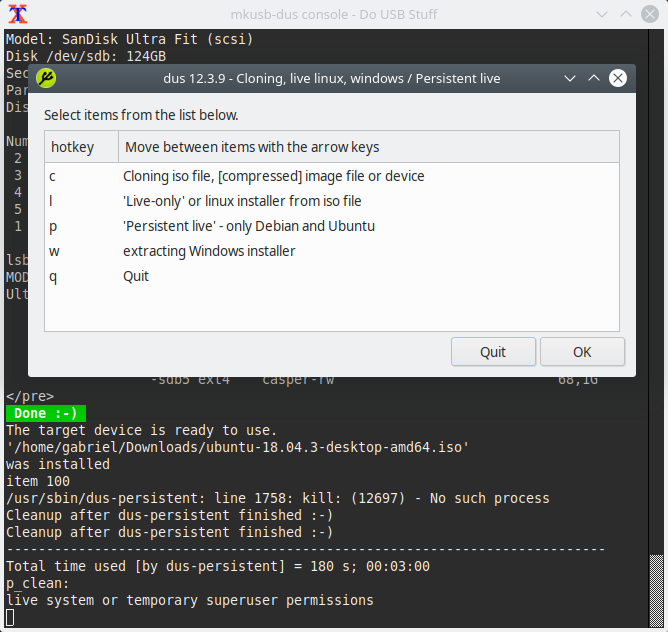Screen dimensions: 668x632
Task: Maximize the mkusb-dus console window
Action: click(x=626, y=14)
